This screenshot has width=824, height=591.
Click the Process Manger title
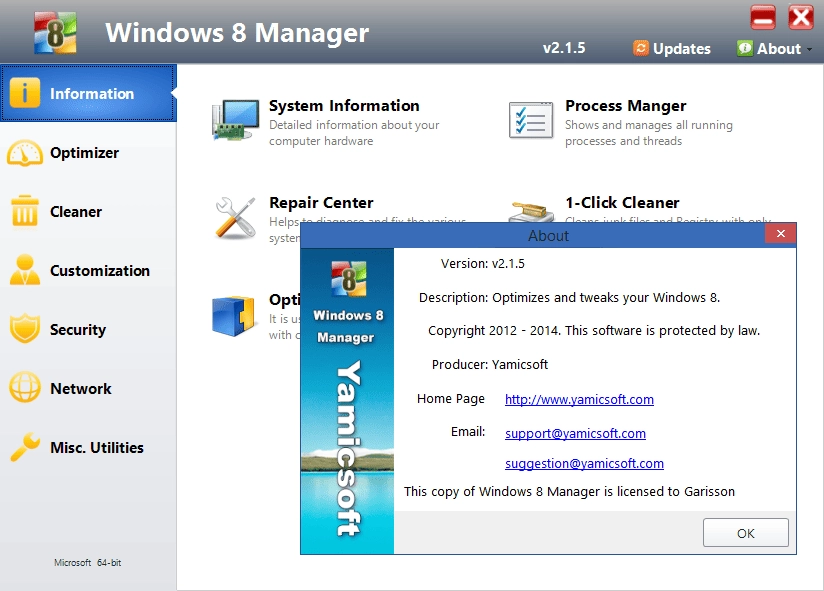[x=625, y=106]
